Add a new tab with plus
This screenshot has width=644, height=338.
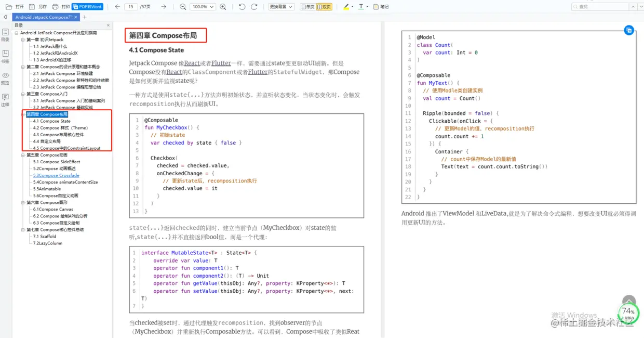pos(85,17)
